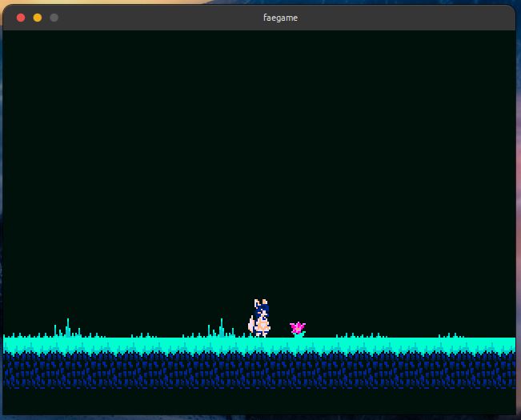
Task: Click the fox-eared character sprite
Action: point(259,318)
